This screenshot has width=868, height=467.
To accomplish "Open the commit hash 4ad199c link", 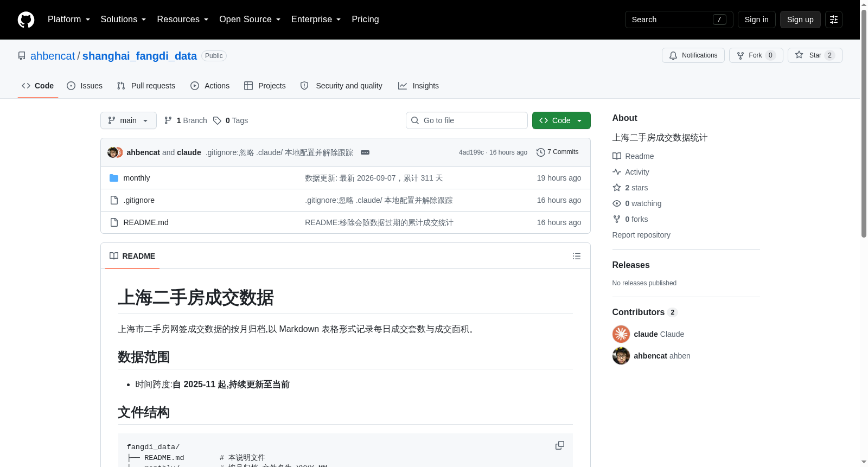I will 471,152.
